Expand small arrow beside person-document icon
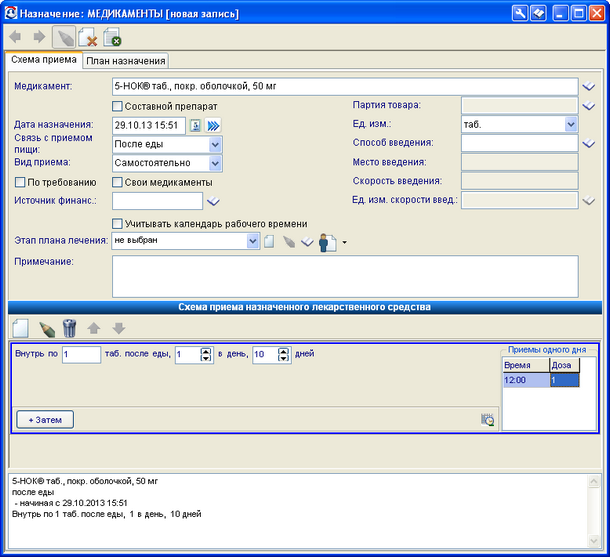 [344, 242]
